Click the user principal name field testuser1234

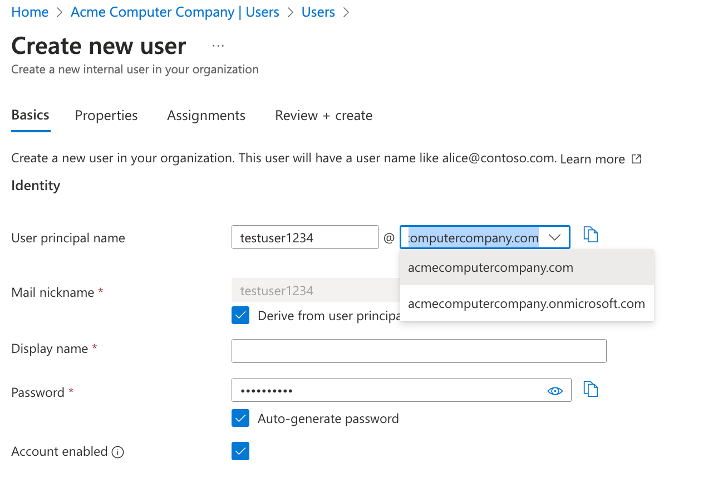(x=305, y=237)
